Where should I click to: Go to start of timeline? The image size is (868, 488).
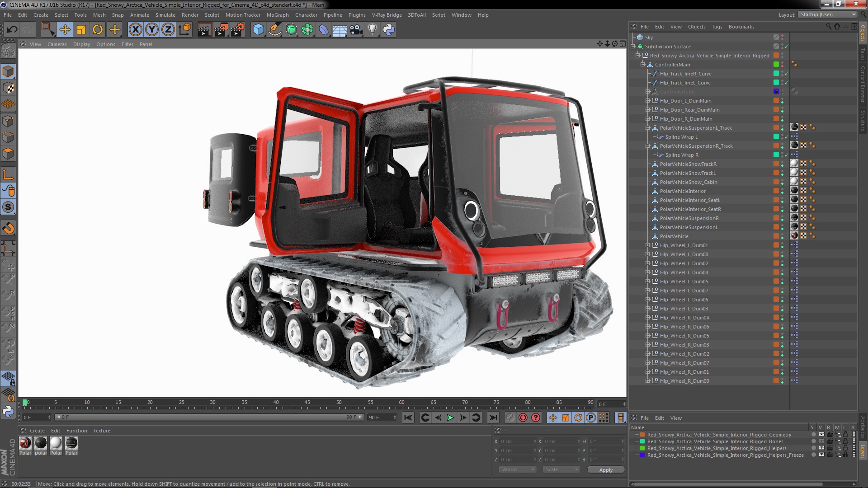coord(408,418)
